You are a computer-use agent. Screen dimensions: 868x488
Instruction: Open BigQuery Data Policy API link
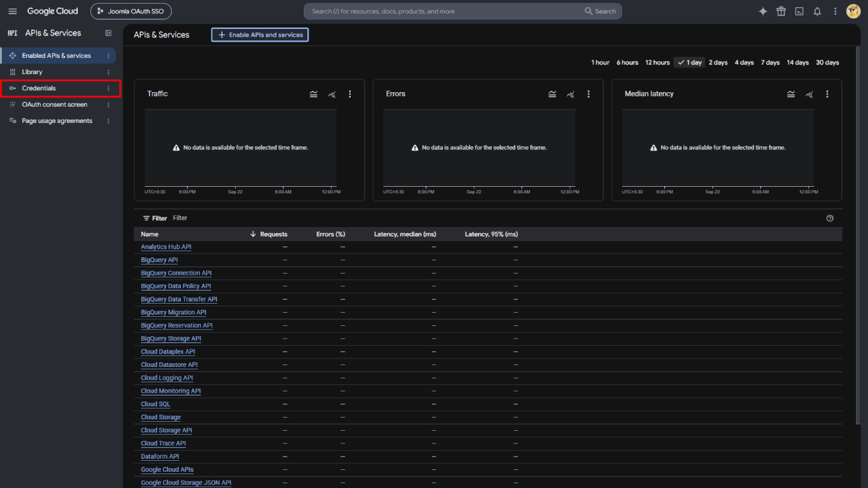176,286
